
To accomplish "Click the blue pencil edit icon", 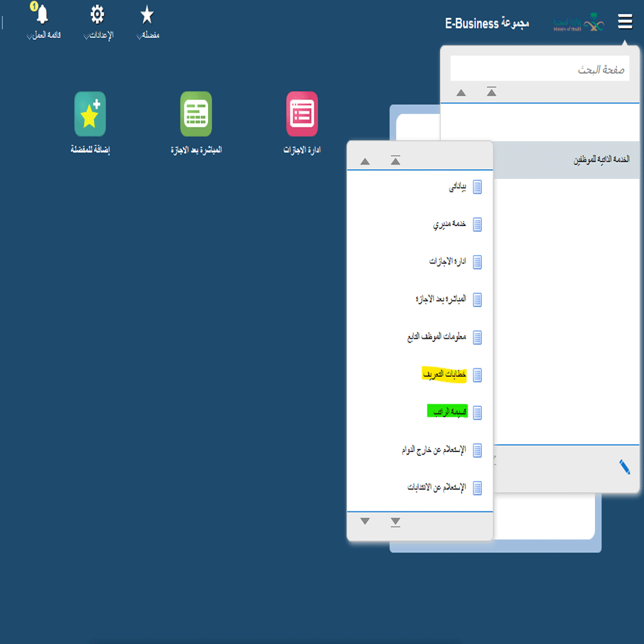I will 624,468.
